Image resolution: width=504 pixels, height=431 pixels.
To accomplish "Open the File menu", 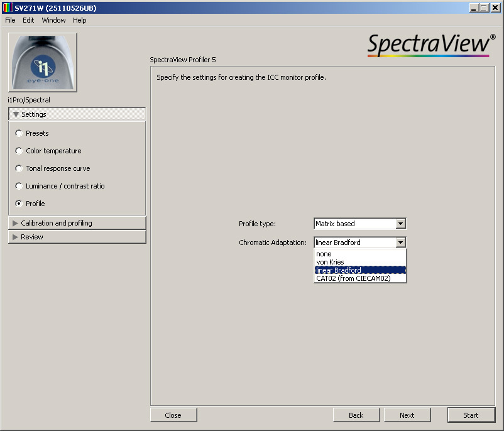I will tap(10, 20).
